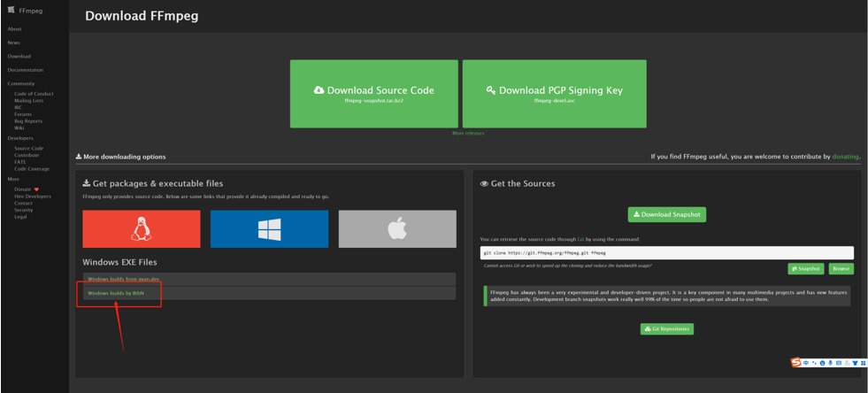
Task: Open the Contribute sidebar link
Action: [x=27, y=156]
